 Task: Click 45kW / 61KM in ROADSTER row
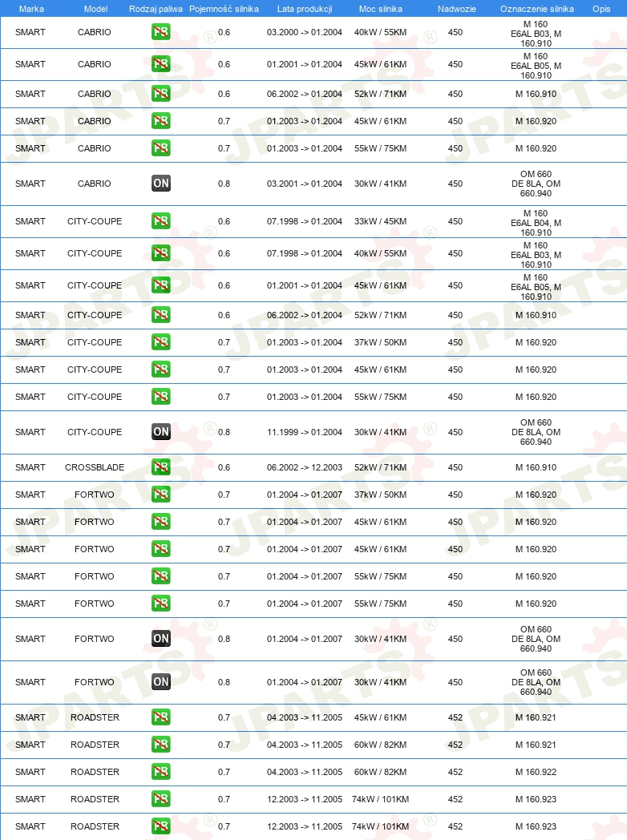pos(381,717)
